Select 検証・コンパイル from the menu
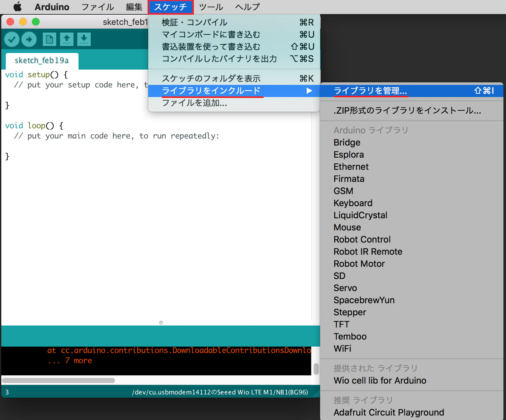Image resolution: width=506 pixels, height=420 pixels. pos(234,22)
